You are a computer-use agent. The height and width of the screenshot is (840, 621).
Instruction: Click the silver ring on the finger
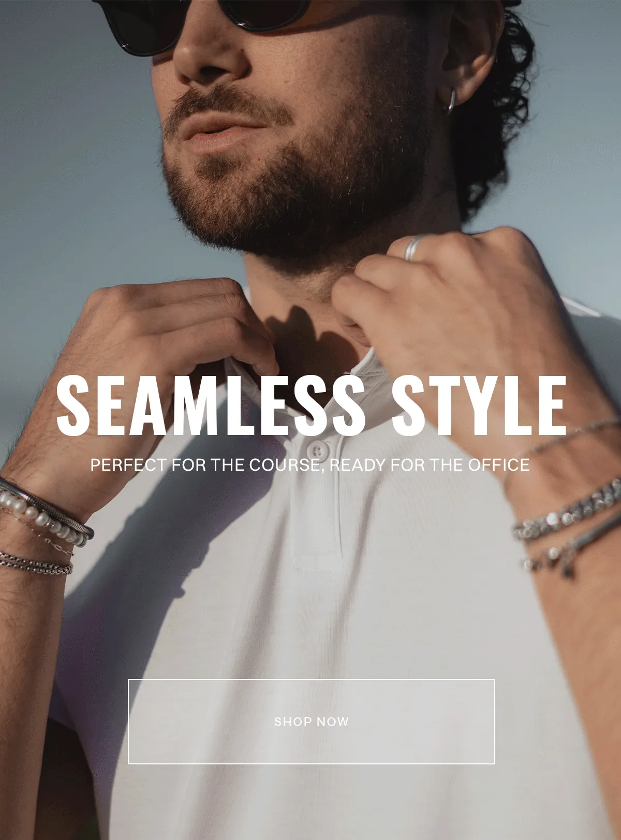pos(412,248)
